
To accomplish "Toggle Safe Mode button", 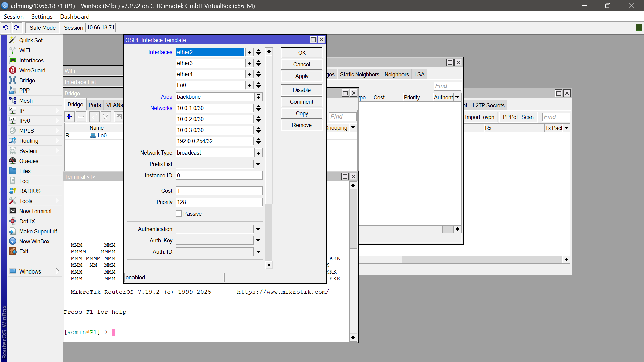I will pyautogui.click(x=42, y=28).
